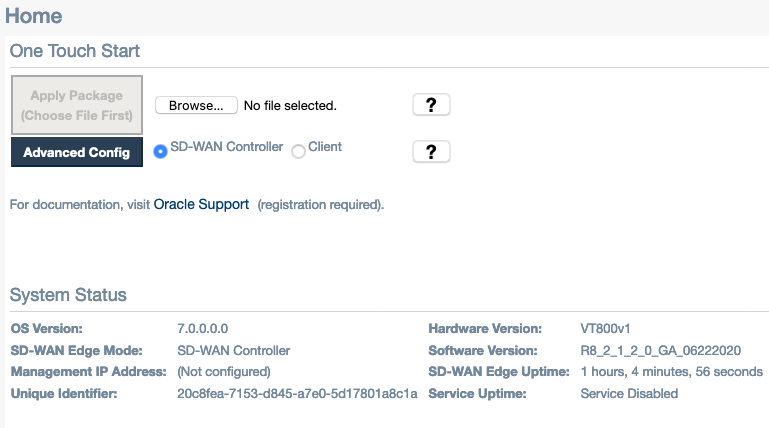Click the Home page heading
Image resolution: width=769 pixels, height=428 pixels.
tap(34, 16)
